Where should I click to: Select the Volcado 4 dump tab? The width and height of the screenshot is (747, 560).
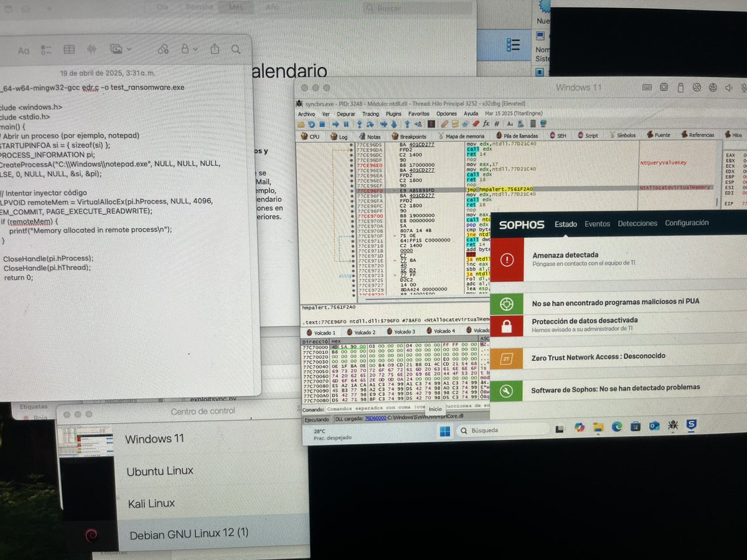click(441, 331)
